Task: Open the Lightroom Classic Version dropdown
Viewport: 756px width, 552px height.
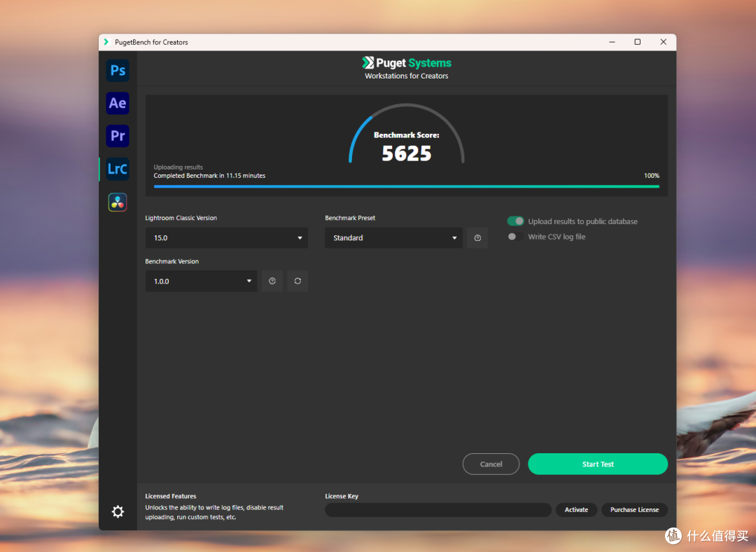Action: [227, 238]
